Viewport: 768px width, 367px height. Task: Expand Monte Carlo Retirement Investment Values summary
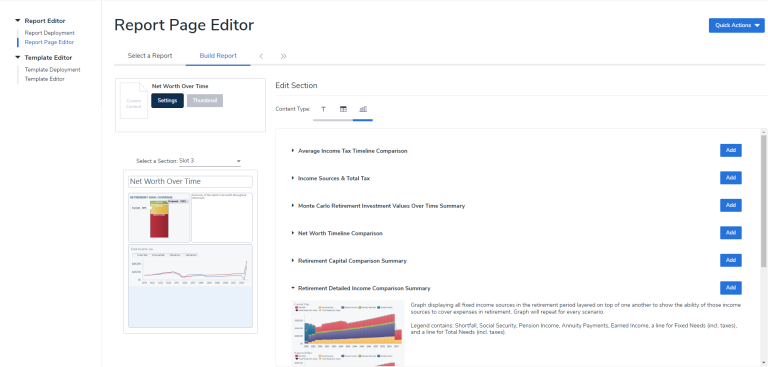point(293,206)
